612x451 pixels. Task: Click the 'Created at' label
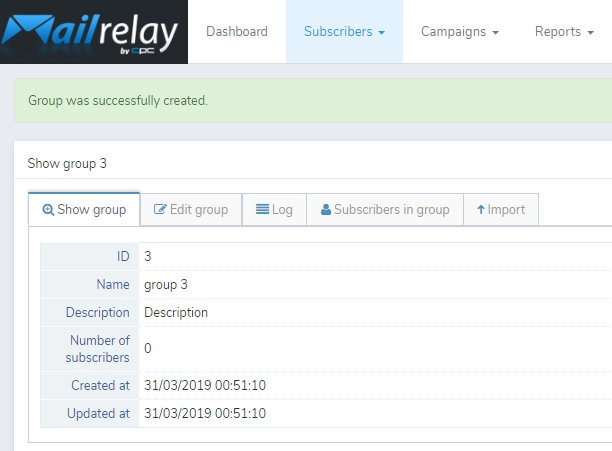click(100, 385)
